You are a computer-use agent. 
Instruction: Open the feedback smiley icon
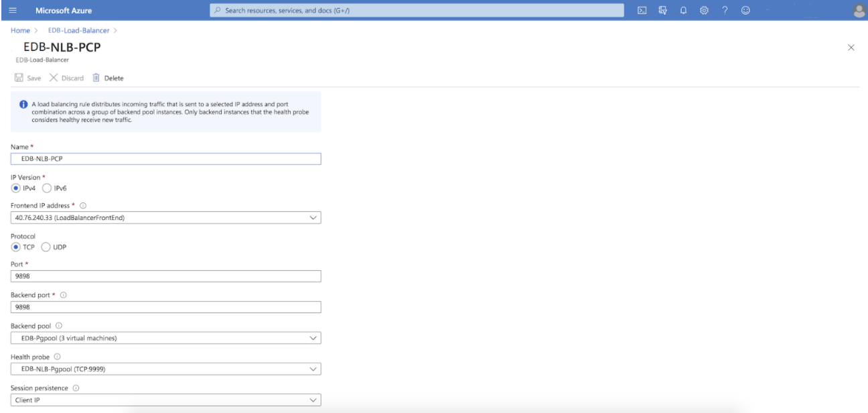[745, 10]
